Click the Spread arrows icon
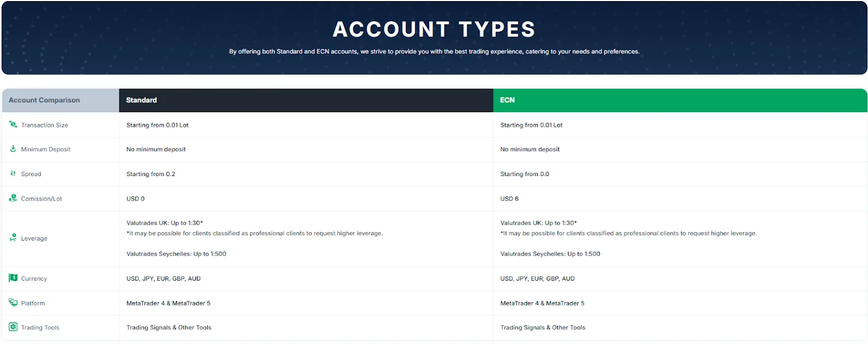The image size is (868, 344). [13, 173]
